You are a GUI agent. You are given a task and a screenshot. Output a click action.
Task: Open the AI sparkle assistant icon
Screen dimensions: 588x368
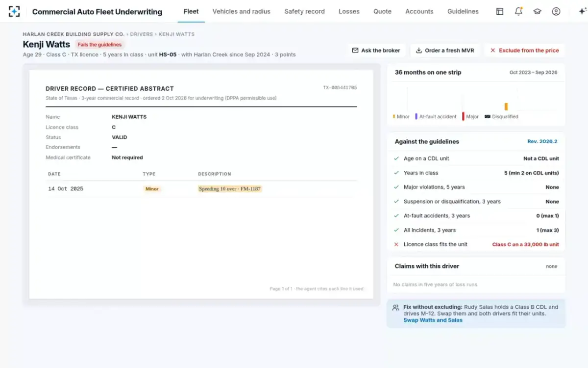click(x=582, y=11)
